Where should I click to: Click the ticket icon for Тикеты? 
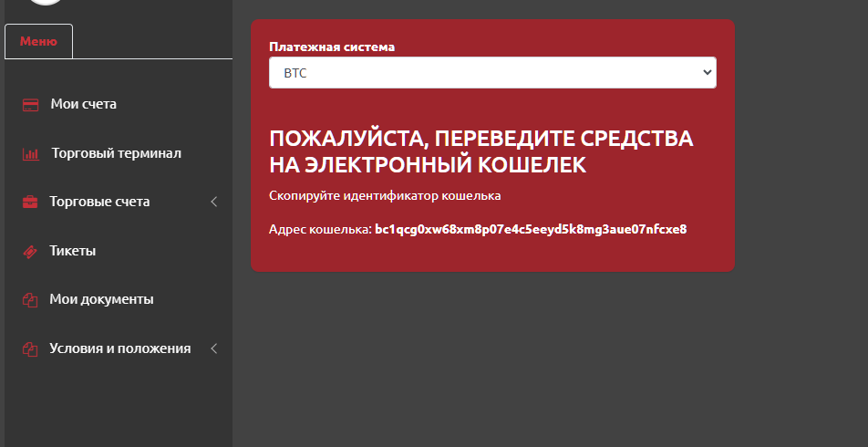pyautogui.click(x=30, y=252)
